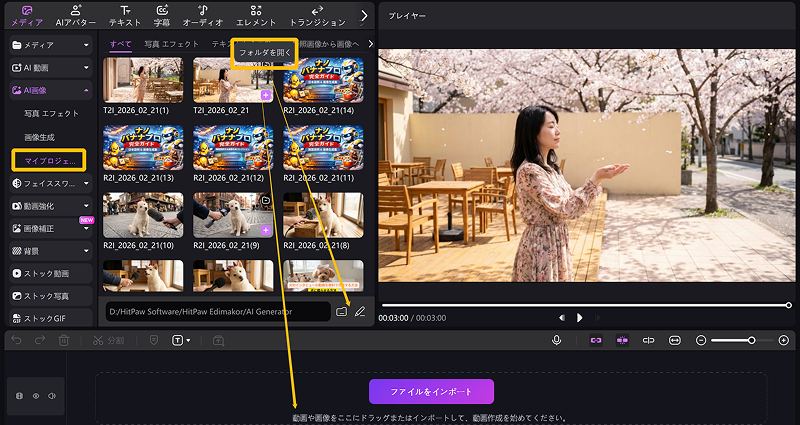Open the エレメント tab
The height and width of the screenshot is (425, 800).
(x=256, y=16)
